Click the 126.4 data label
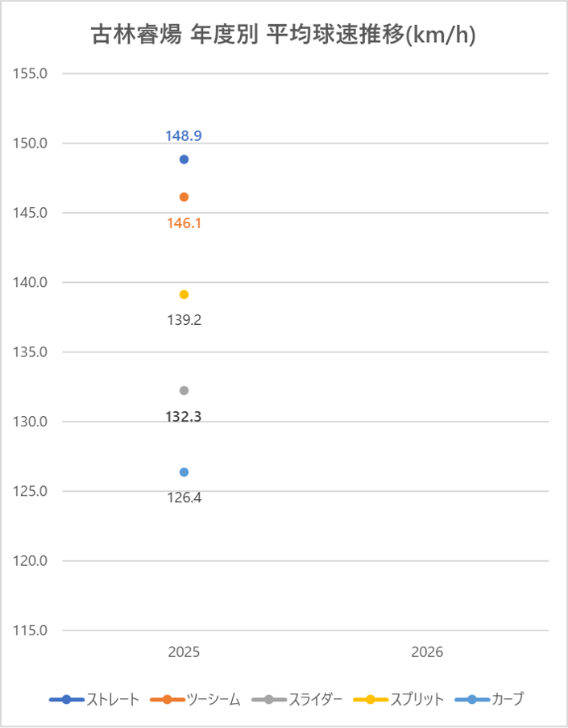The width and height of the screenshot is (568, 728). (184, 497)
